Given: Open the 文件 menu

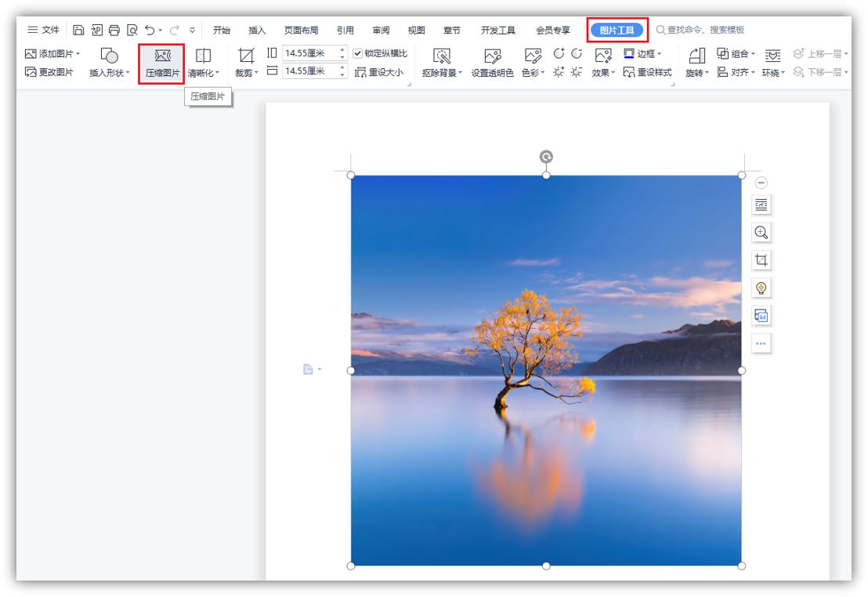Looking at the screenshot, I should point(43,30).
